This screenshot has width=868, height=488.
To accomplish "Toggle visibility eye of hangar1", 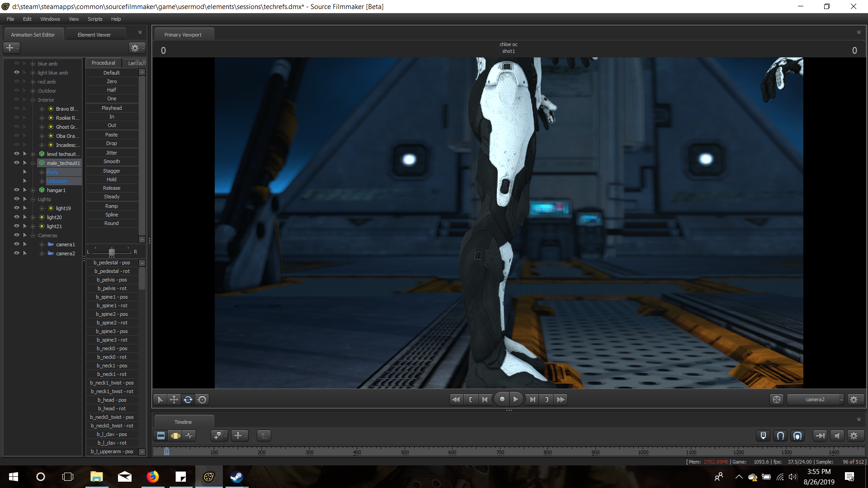I will click(17, 190).
